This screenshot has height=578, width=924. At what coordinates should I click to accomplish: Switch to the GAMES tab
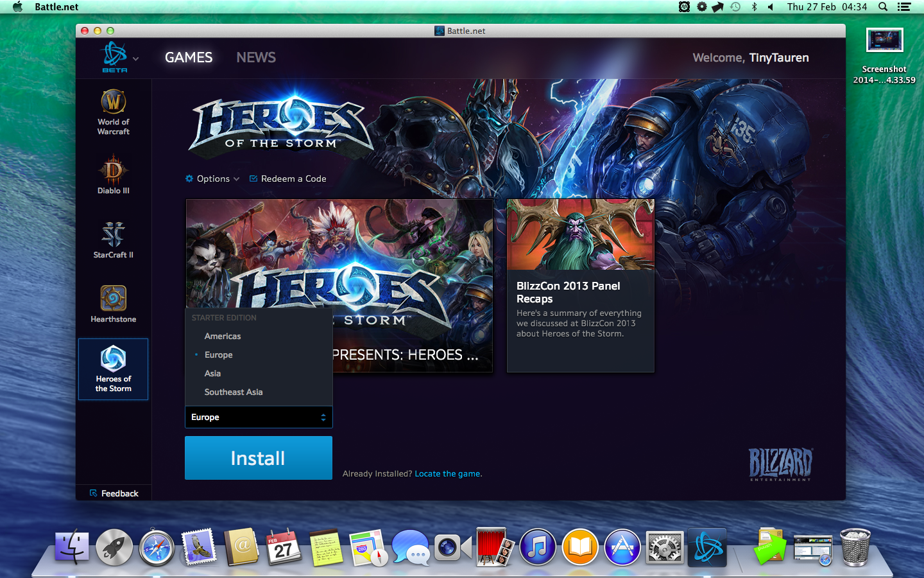[x=189, y=58]
